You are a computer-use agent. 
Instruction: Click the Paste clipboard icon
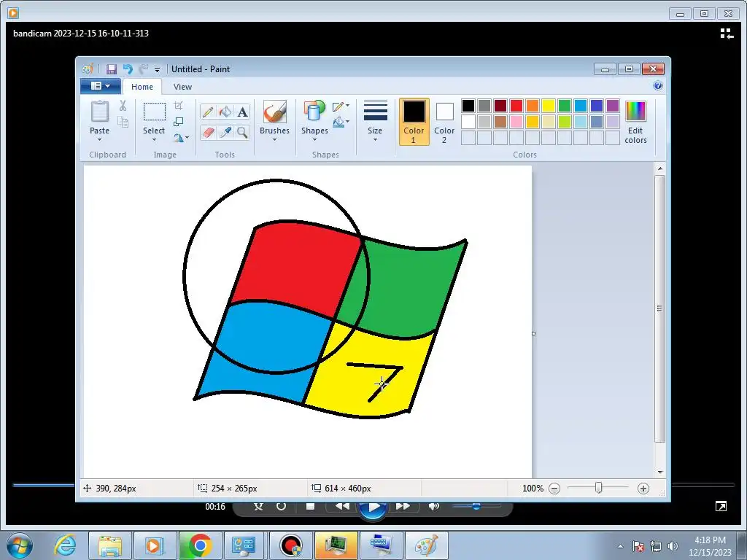99,112
